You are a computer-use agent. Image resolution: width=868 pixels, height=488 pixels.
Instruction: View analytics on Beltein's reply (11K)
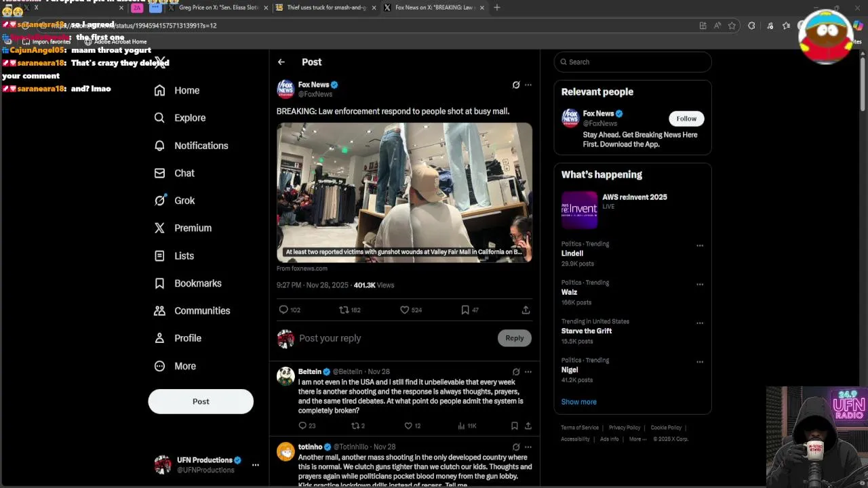coord(467,426)
